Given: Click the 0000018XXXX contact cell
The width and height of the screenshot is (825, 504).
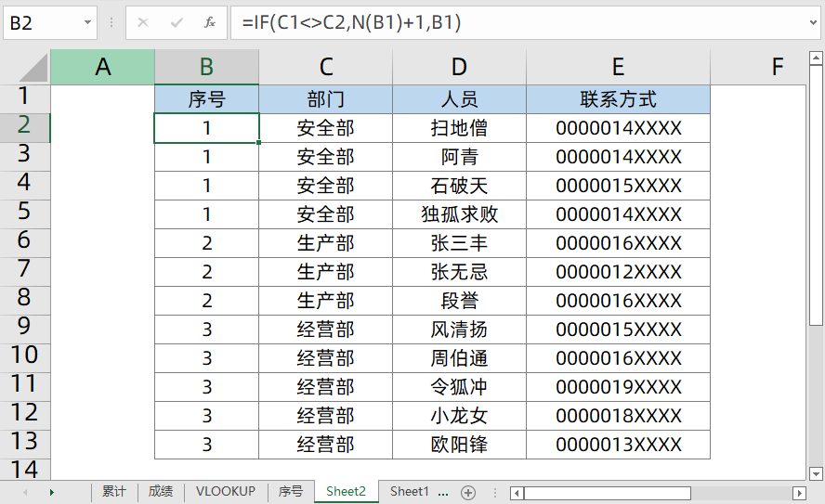Looking at the screenshot, I should [x=618, y=416].
